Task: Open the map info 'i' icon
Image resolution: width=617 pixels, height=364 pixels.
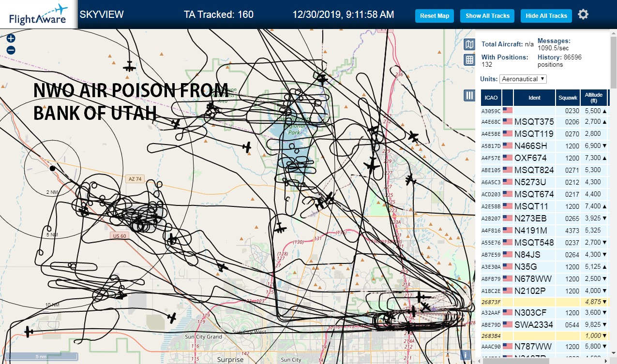Action: point(466,355)
